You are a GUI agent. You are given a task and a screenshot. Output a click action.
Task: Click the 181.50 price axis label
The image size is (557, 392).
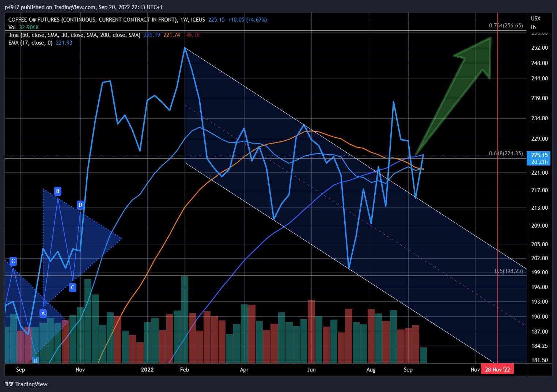pos(539,360)
